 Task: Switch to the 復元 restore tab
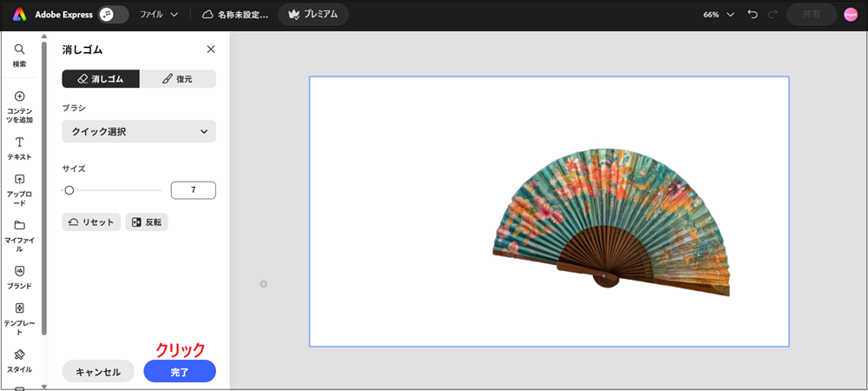pyautogui.click(x=178, y=79)
